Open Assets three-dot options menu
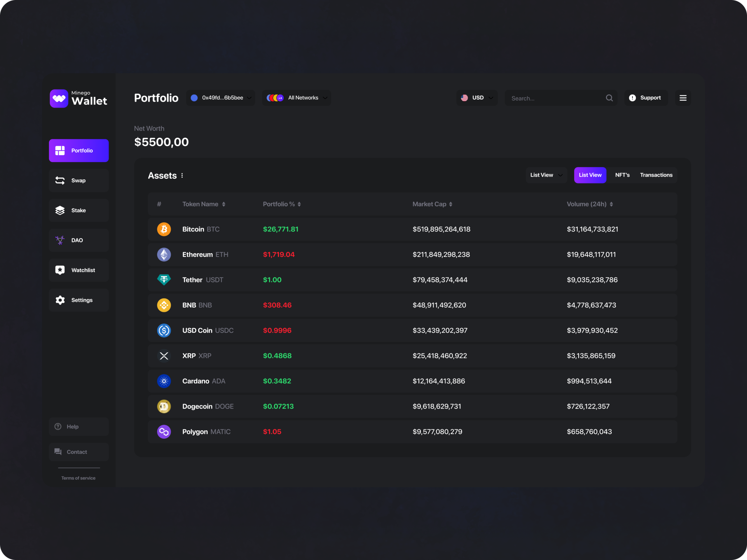This screenshot has height=560, width=747. tap(182, 176)
